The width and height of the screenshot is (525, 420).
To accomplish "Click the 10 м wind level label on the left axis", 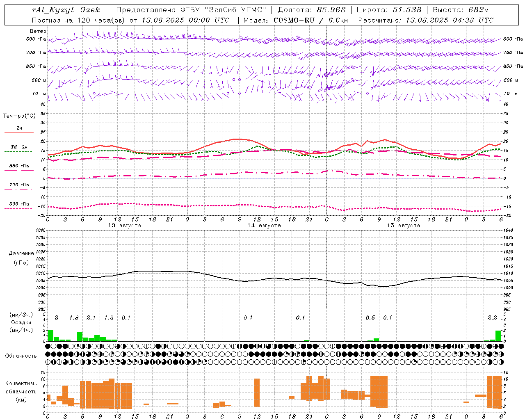I will [x=39, y=94].
